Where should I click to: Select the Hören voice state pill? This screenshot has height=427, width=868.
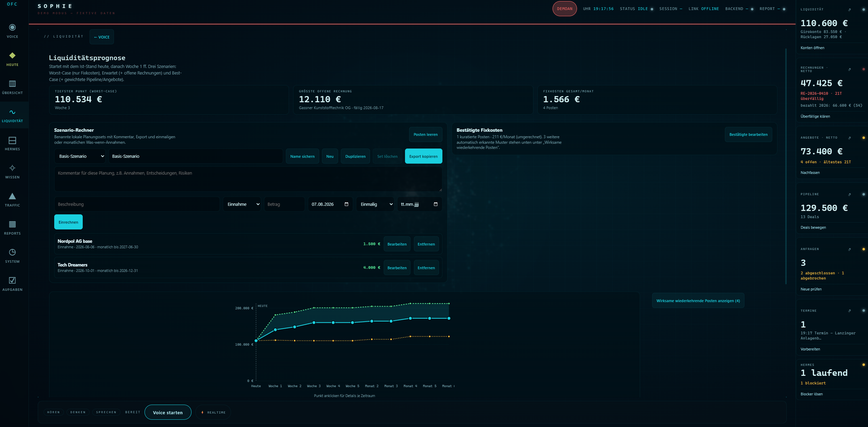click(x=53, y=412)
